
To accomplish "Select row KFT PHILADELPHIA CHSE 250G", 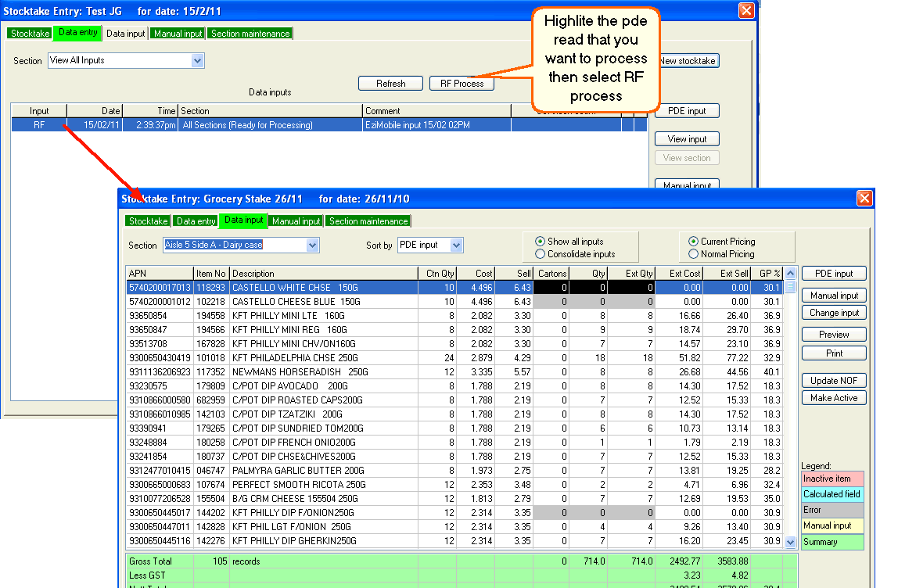I will point(454,358).
